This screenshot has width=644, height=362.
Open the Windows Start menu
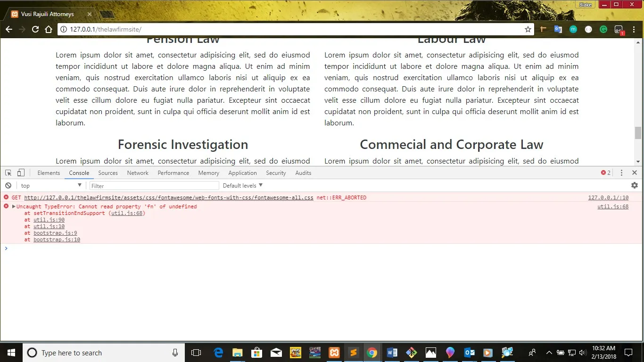[x=11, y=353]
